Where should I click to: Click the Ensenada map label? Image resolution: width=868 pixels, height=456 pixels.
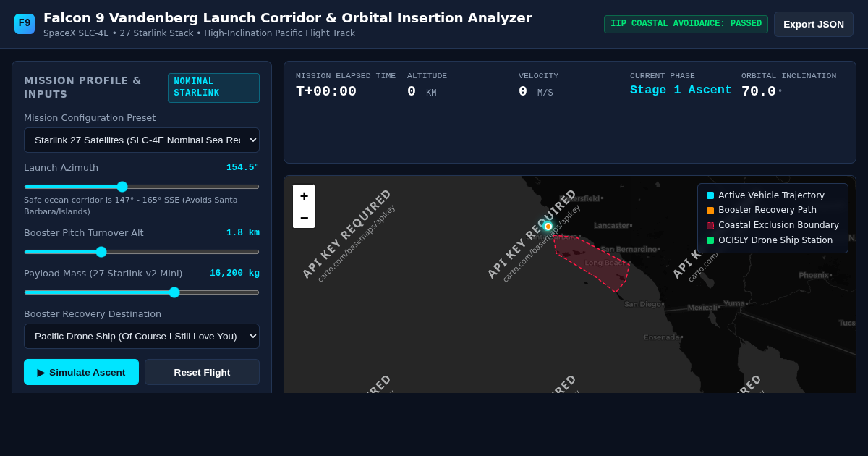662,337
